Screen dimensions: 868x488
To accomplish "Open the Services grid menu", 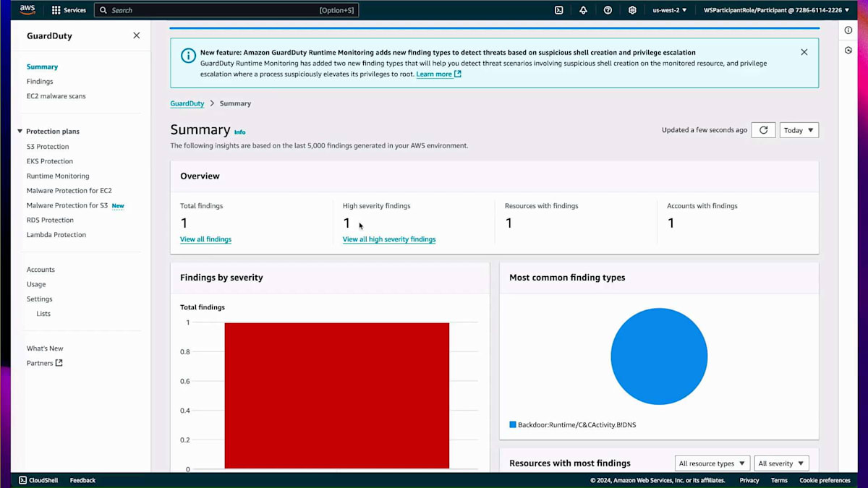I will (56, 10).
